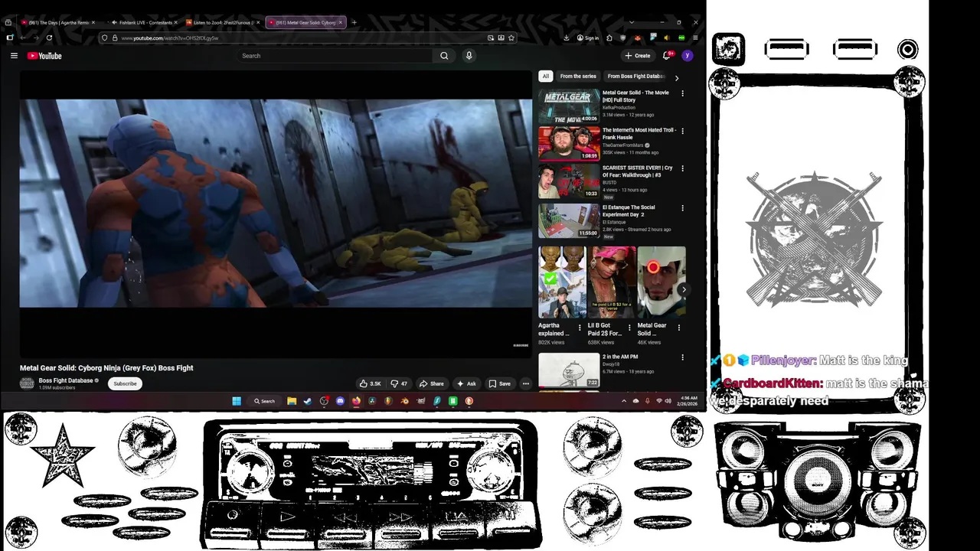Viewport: 980px width, 551px height.
Task: Open options for Internet's Most Hated Troll video
Action: tap(682, 131)
